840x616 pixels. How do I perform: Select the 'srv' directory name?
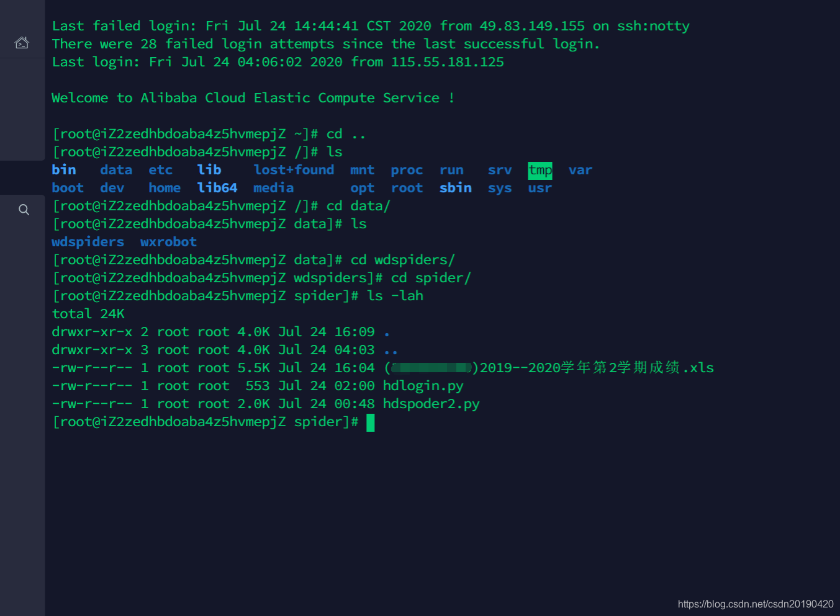[x=500, y=170]
